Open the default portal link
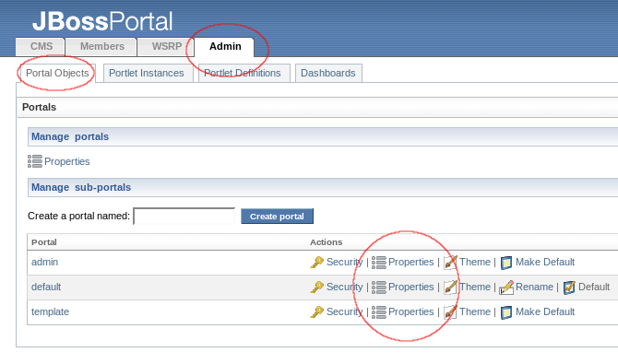618x364 pixels. (x=46, y=288)
